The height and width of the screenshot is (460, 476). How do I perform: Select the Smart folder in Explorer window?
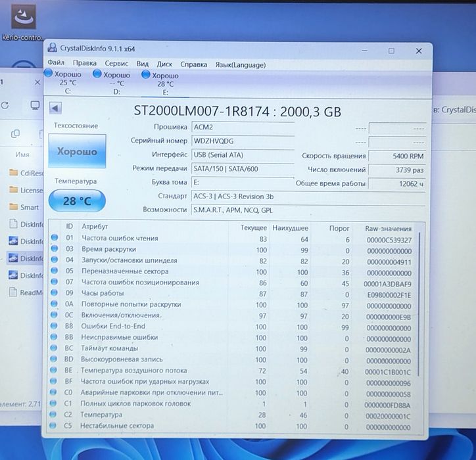pos(24,207)
